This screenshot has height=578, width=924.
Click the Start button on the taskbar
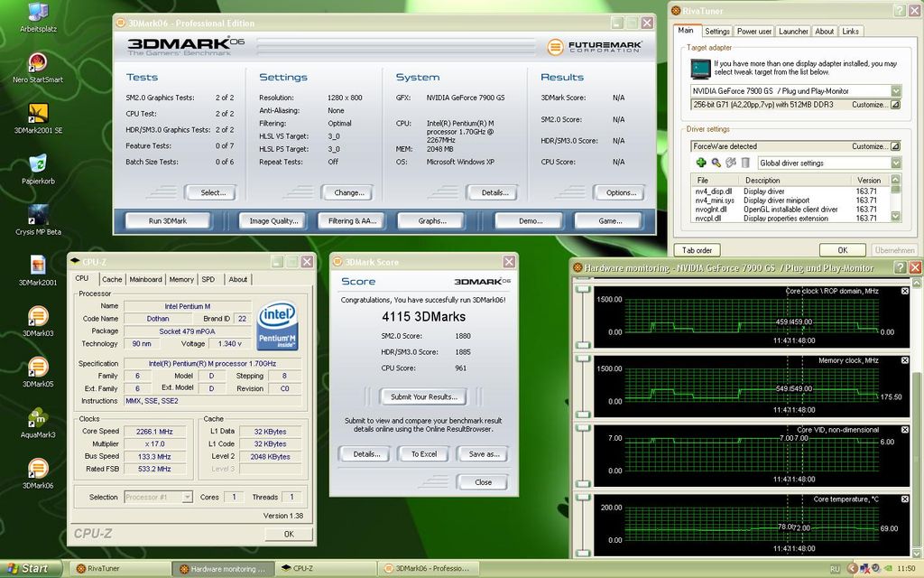[31, 569]
